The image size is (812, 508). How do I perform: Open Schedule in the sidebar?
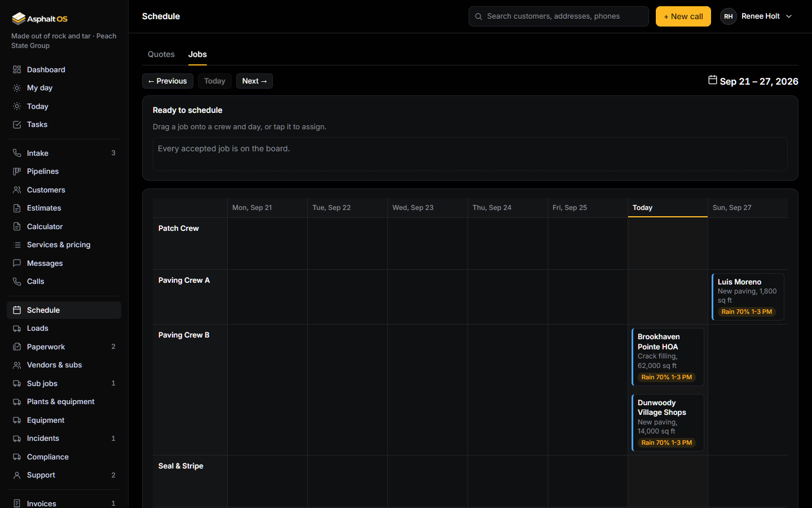point(64,310)
